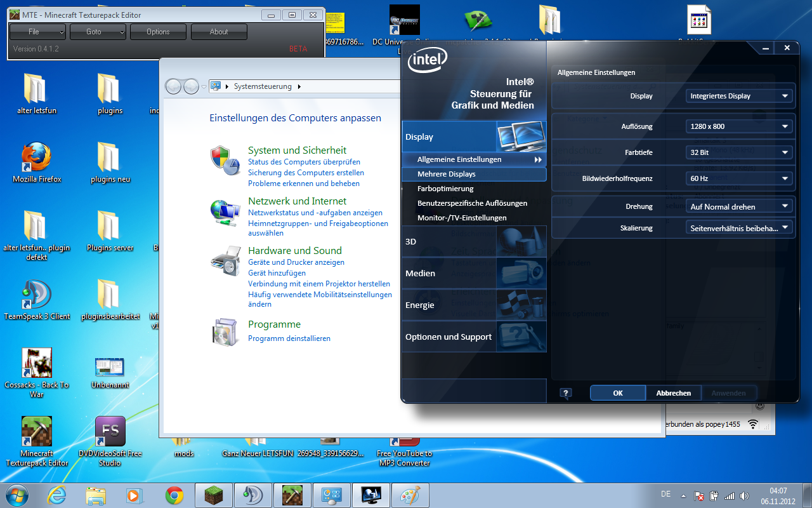Open the File menu in MTE

pos(37,32)
